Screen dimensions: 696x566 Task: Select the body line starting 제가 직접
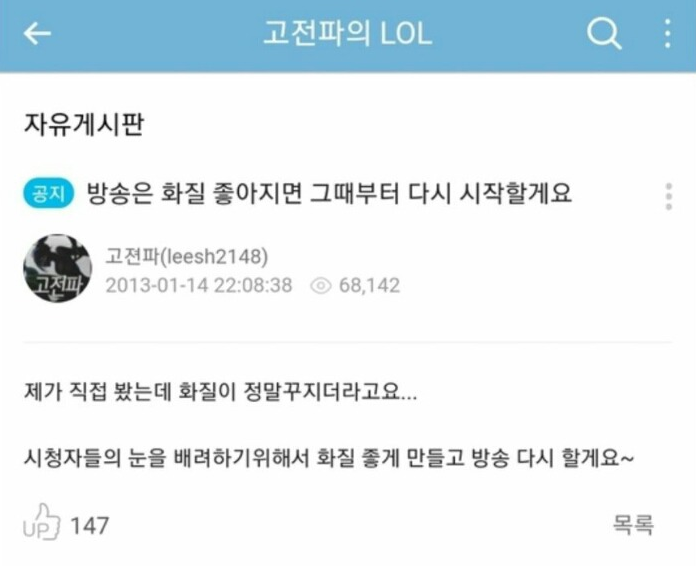(220, 392)
